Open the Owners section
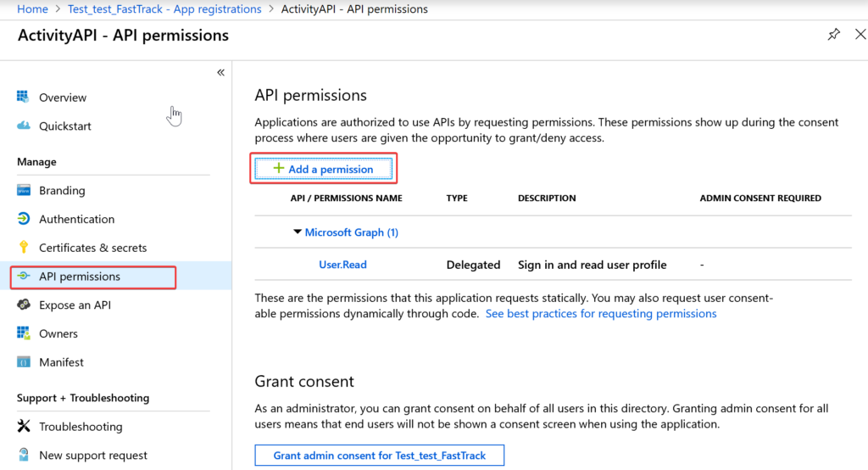 (x=58, y=333)
